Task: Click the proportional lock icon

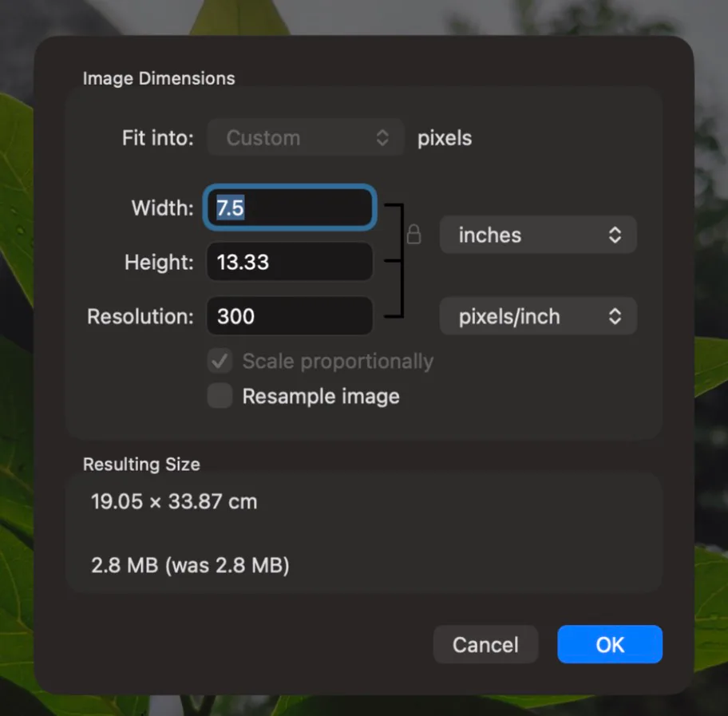Action: [413, 235]
